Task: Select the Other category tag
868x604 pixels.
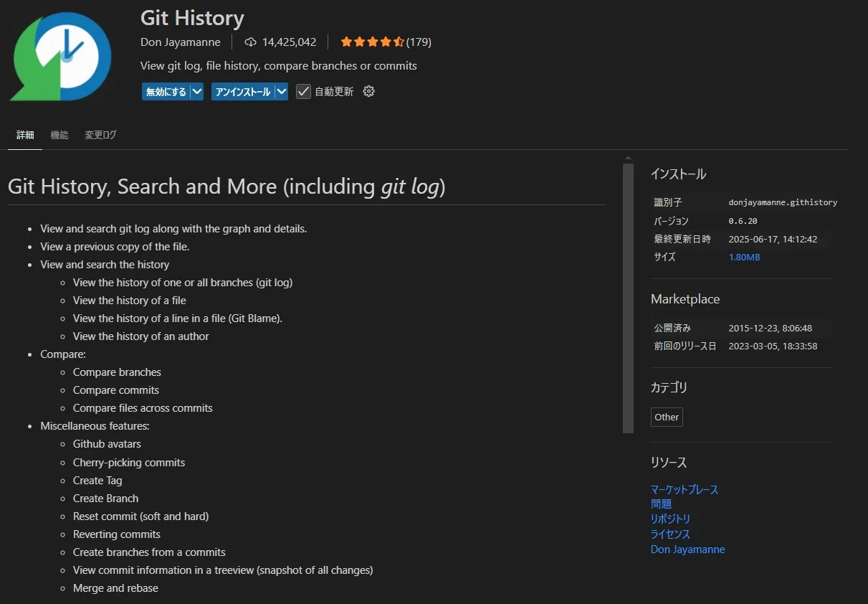Action: point(667,417)
